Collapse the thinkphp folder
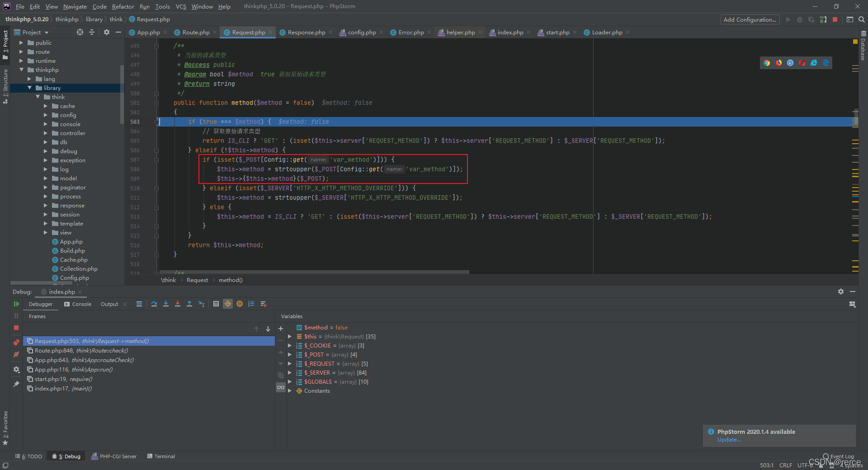 point(21,70)
